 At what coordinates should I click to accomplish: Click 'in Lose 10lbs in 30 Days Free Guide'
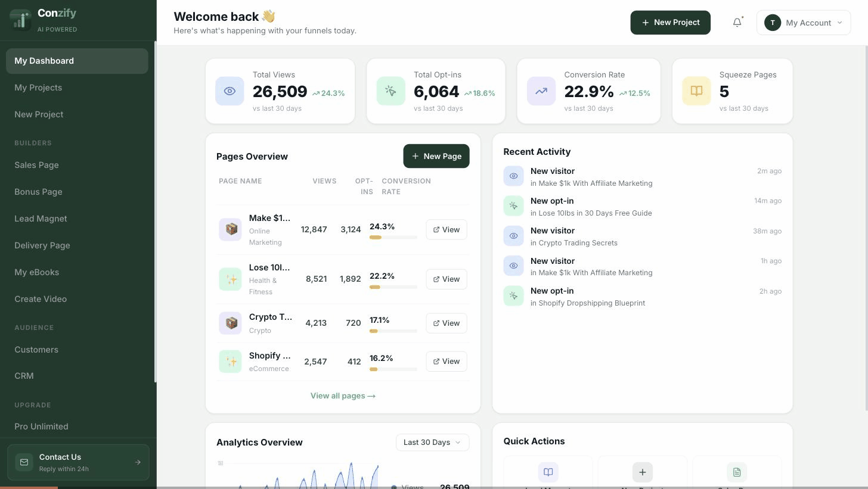(591, 213)
